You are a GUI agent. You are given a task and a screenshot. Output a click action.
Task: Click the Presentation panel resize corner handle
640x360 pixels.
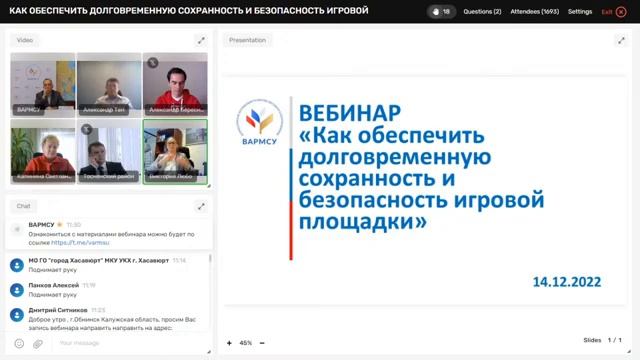[x=629, y=351]
